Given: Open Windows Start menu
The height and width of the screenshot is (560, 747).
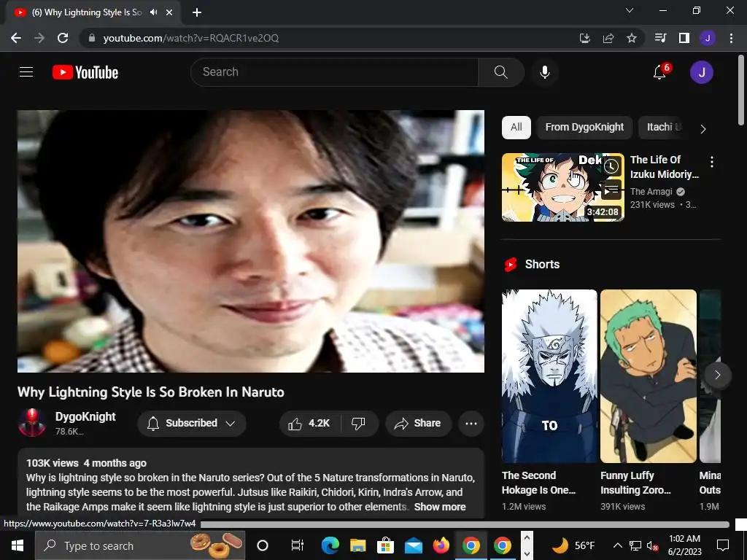Looking at the screenshot, I should (x=18, y=545).
